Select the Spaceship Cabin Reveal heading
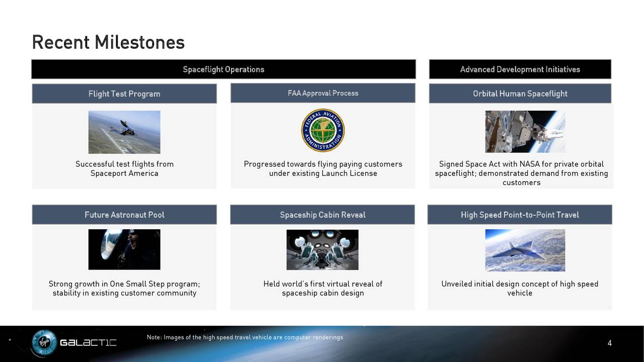This screenshot has width=644, height=362. tap(323, 215)
